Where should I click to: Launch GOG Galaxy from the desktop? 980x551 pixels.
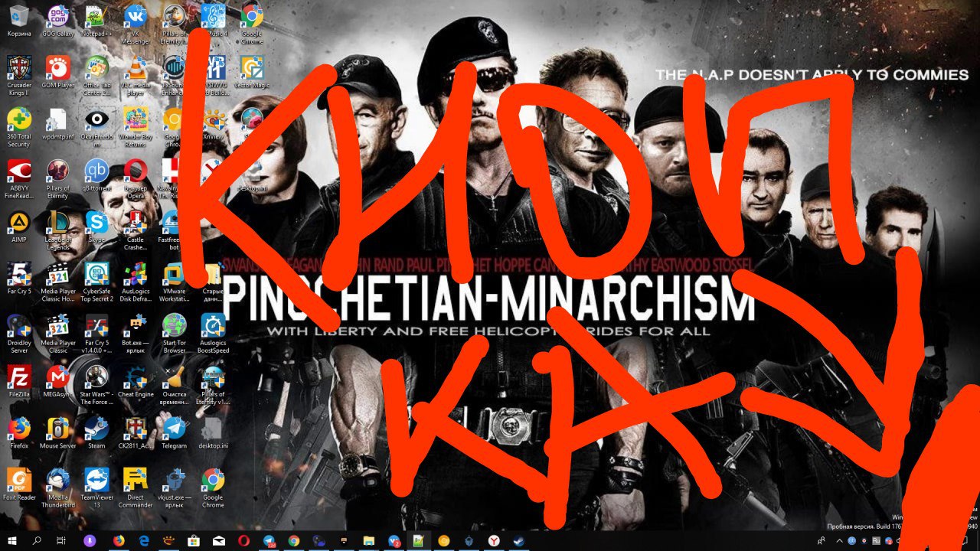coord(57,21)
